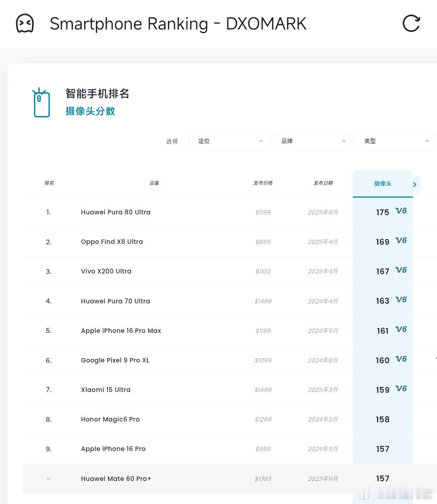The width and height of the screenshot is (437, 504).
Task: Click the 2025年3月 release date cell
Action: click(323, 390)
